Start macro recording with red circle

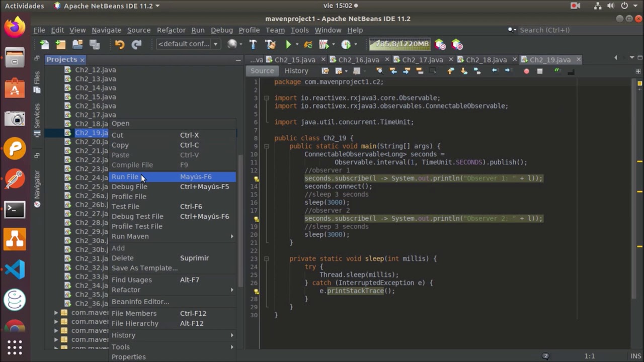(526, 71)
